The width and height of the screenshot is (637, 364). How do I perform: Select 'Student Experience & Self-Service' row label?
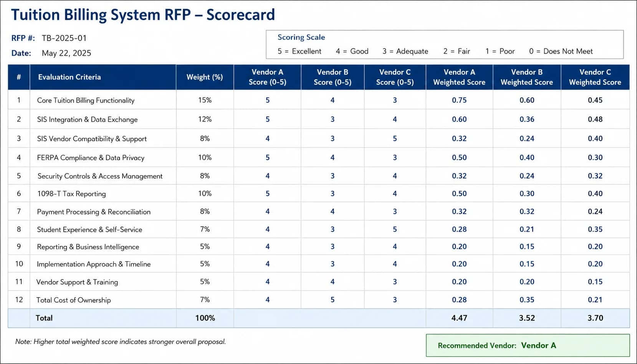tap(89, 229)
